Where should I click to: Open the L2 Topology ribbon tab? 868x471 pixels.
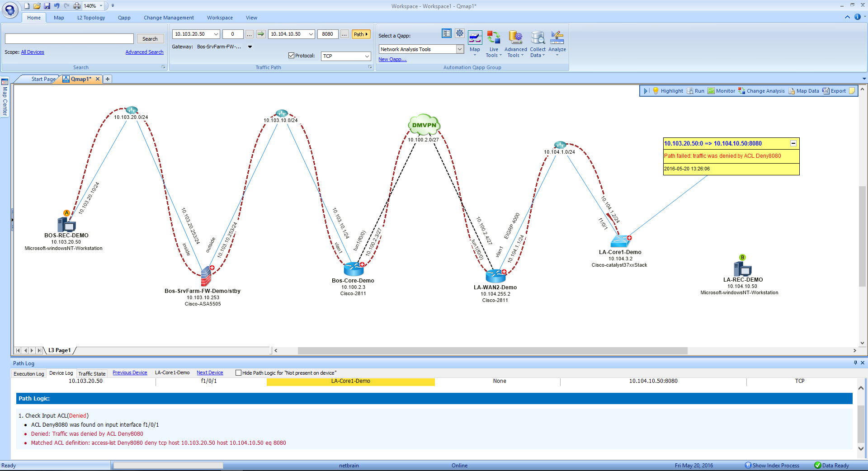tap(91, 18)
